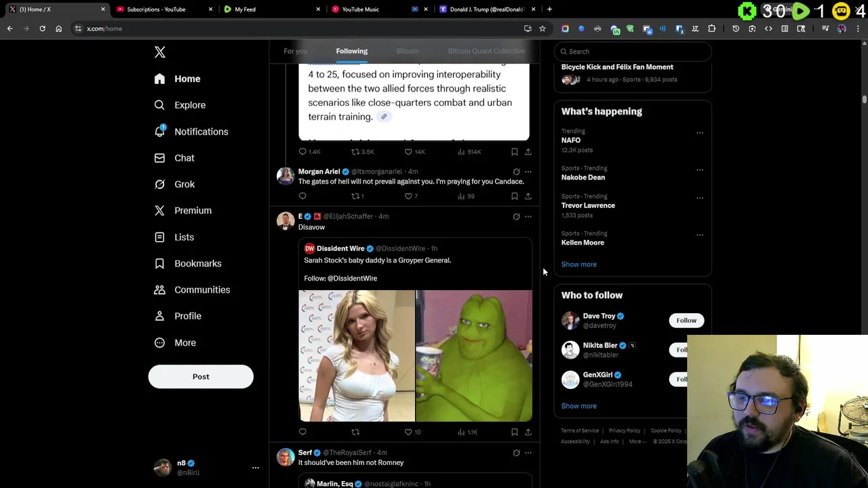Open Lists in the sidebar
The width and height of the screenshot is (868, 488).
(174, 237)
